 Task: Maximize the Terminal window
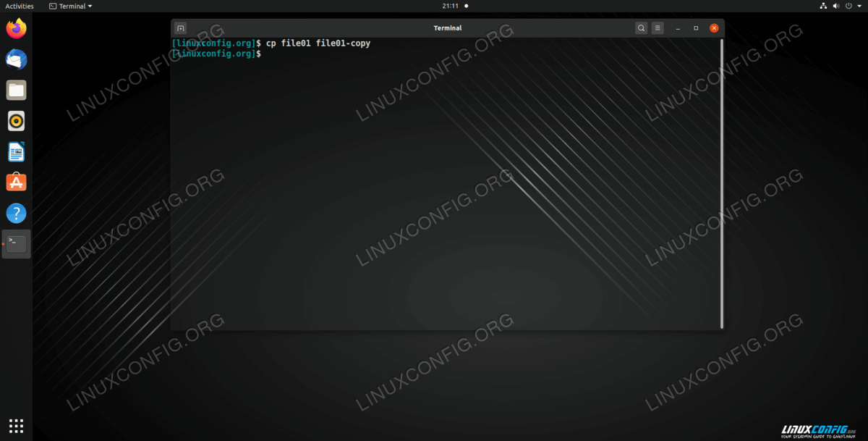696,28
